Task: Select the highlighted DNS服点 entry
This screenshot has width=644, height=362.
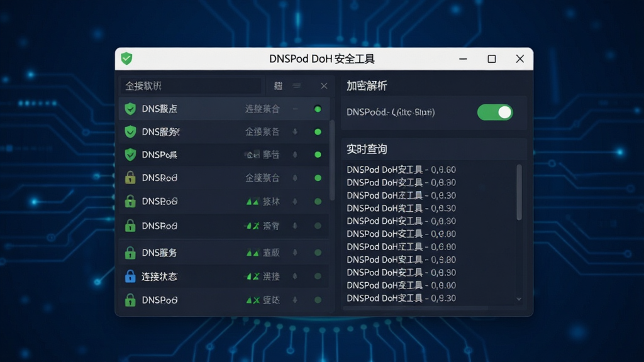Action: (225, 109)
